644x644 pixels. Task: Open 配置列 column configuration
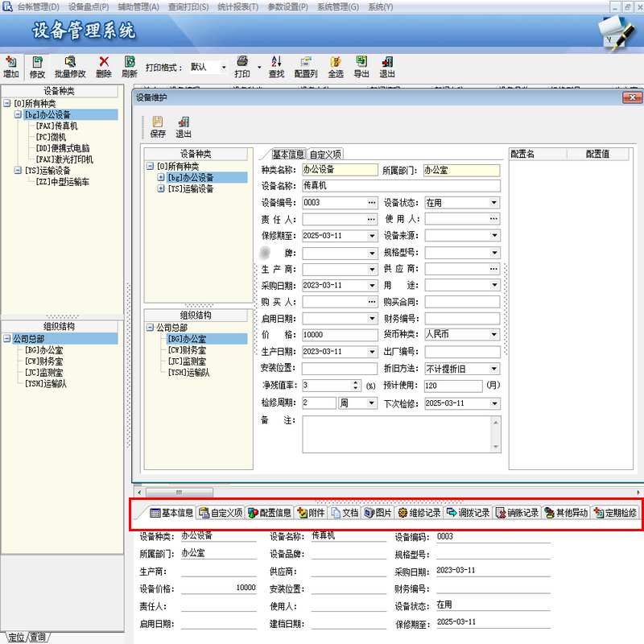tap(306, 67)
